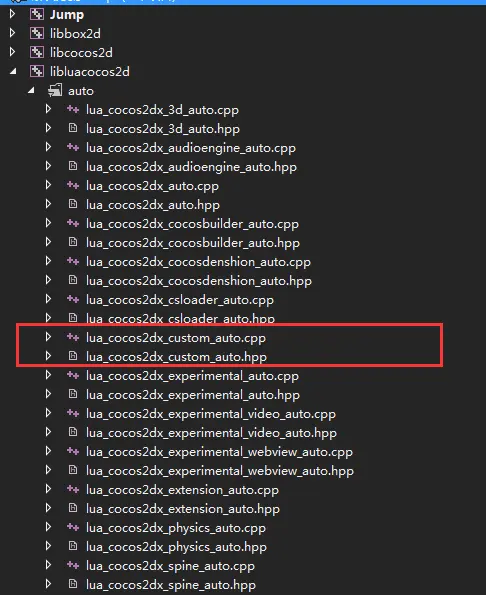Viewport: 486px width, 595px height.
Task: Expand lua_cocos2dx_spine_auto.cpp node arrow
Action: pyautogui.click(x=48, y=565)
